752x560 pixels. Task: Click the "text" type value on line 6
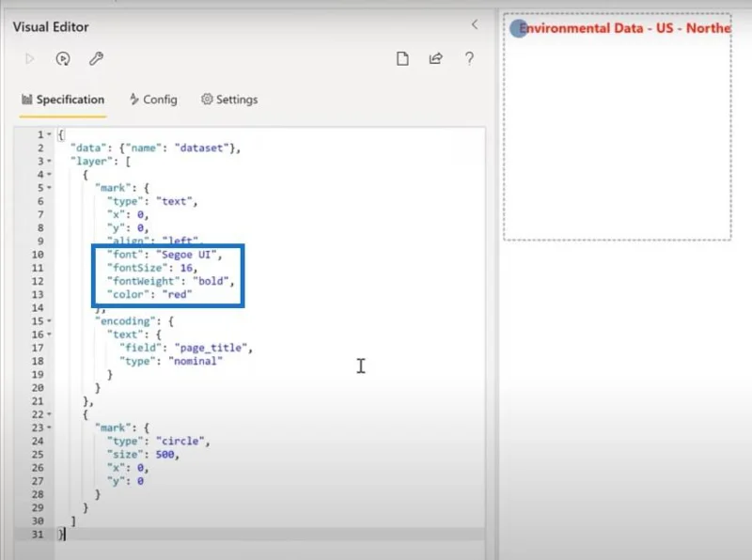175,201
